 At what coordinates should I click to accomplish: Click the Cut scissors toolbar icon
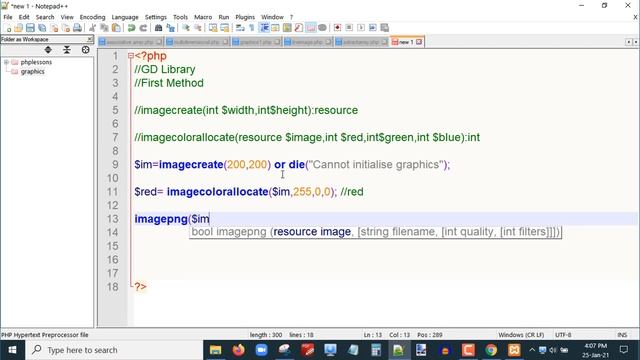[93, 28]
